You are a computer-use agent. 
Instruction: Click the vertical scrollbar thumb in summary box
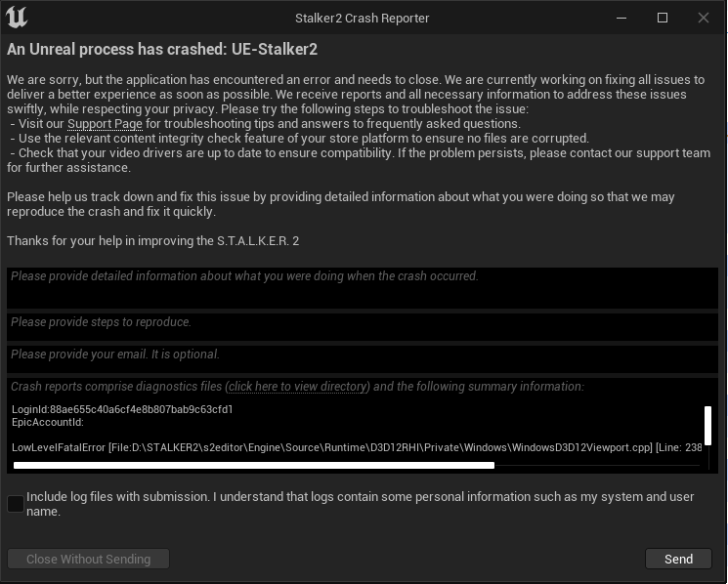[x=707, y=426]
